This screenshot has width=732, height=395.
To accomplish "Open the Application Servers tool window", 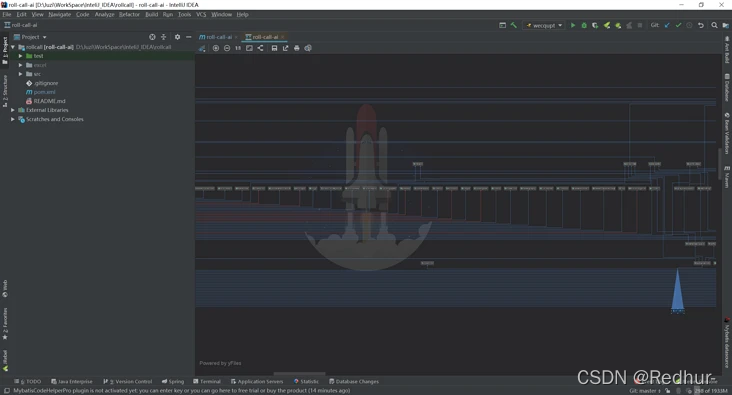I will point(257,381).
